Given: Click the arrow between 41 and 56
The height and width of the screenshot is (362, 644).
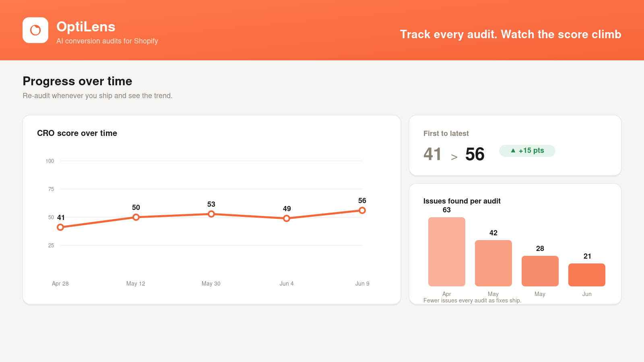Looking at the screenshot, I should (454, 157).
